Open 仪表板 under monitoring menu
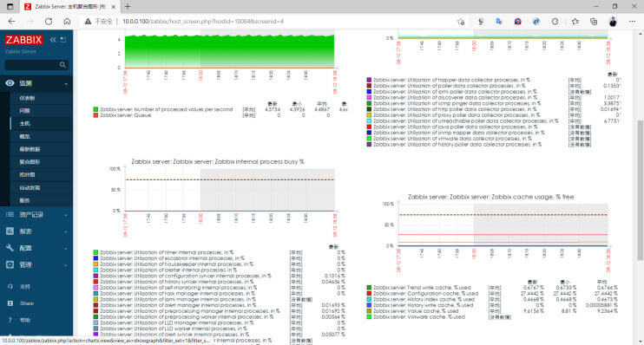Image resolution: width=644 pixels, height=345 pixels. [27, 98]
